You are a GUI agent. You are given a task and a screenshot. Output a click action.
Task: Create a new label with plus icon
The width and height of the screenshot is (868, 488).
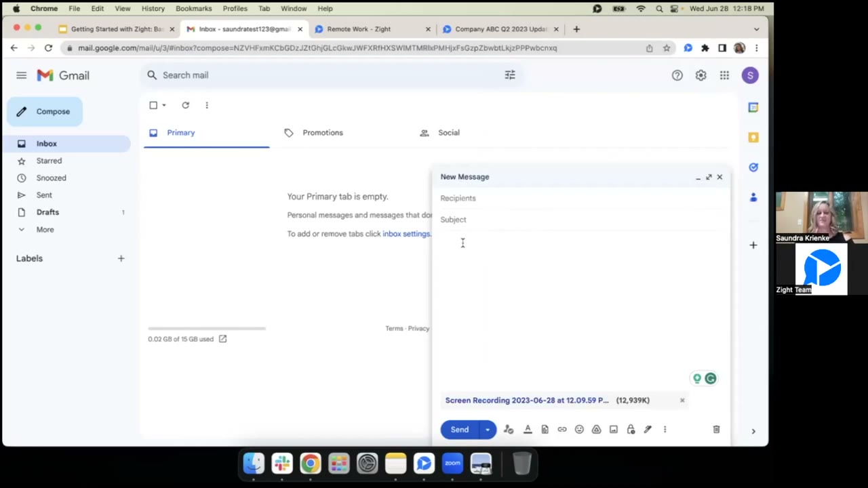[x=121, y=258]
